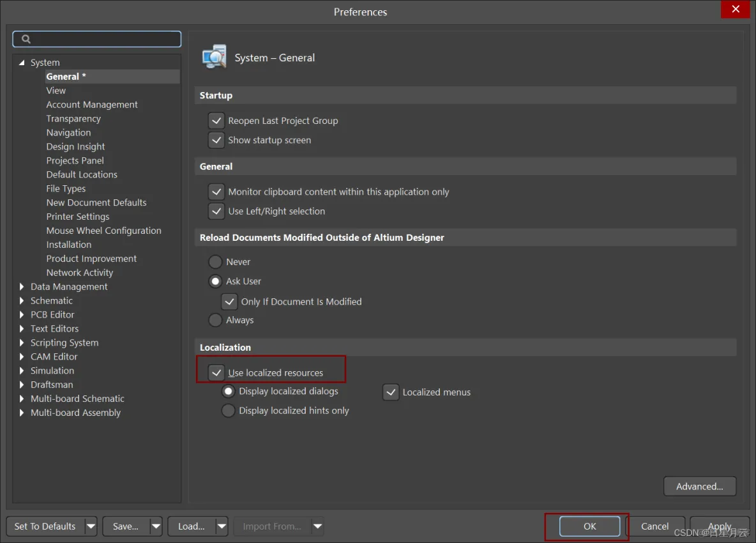The height and width of the screenshot is (543, 756).
Task: Toggle Only If Document Is Modified
Action: 229,302
